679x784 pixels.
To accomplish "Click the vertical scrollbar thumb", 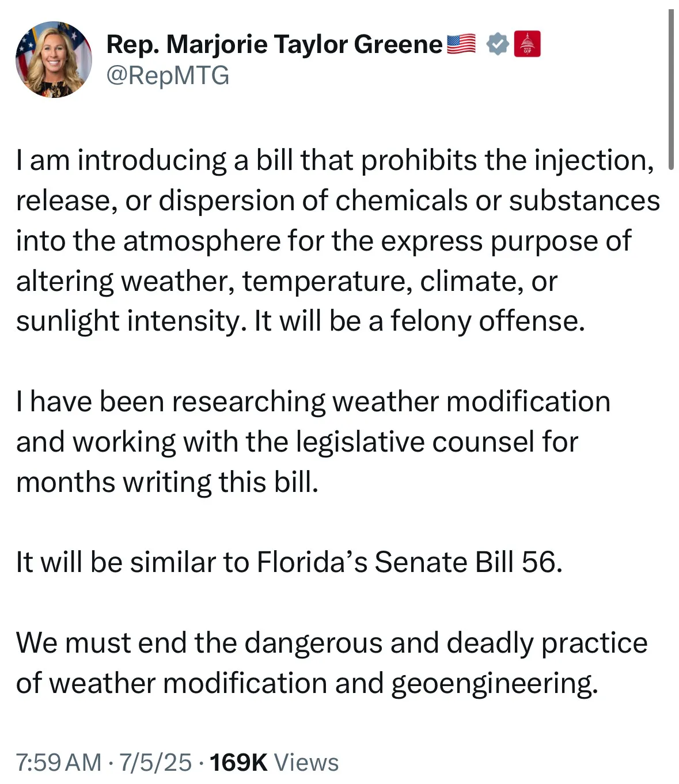I will tap(671, 90).
